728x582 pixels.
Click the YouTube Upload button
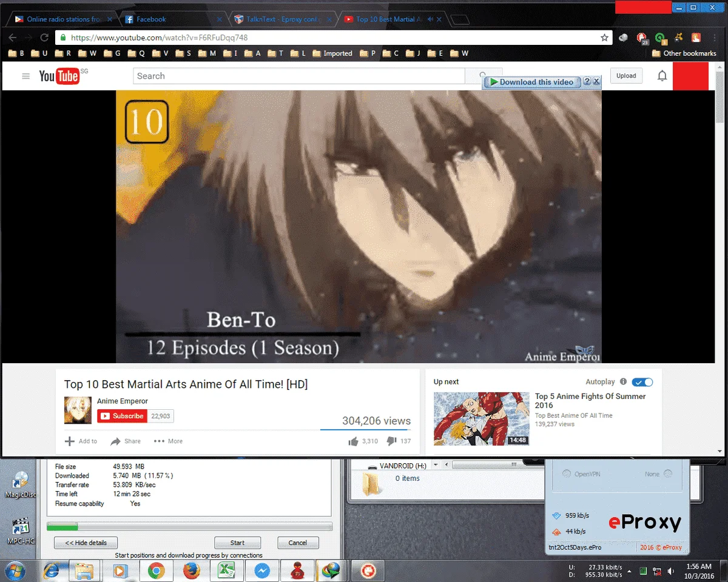(x=626, y=76)
